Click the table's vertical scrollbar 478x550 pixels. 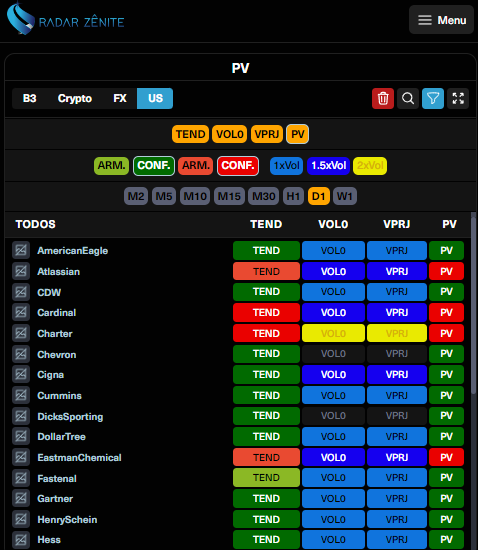[x=473, y=306]
